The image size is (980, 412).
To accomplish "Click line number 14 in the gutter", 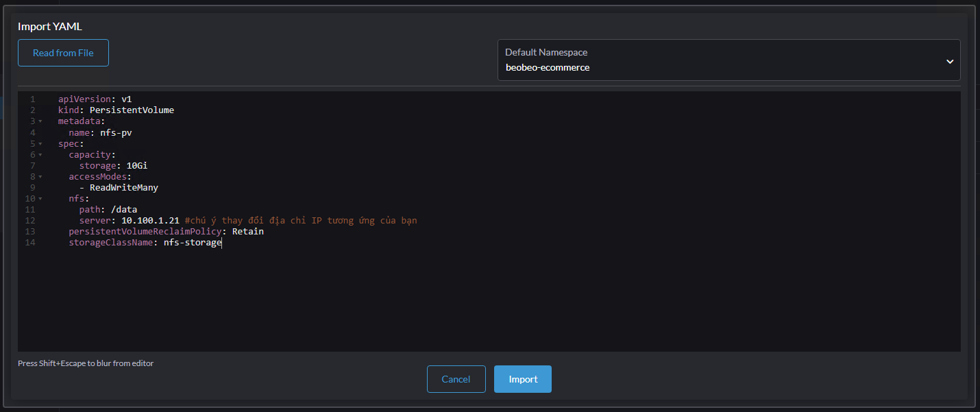I will click(29, 243).
